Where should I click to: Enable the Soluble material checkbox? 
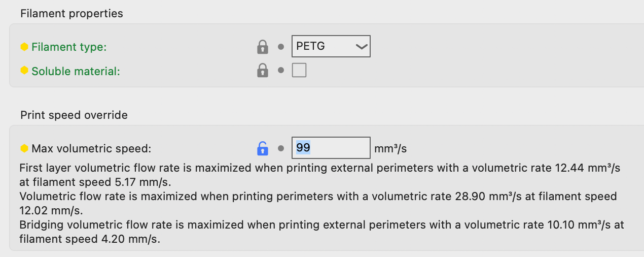[x=299, y=70]
